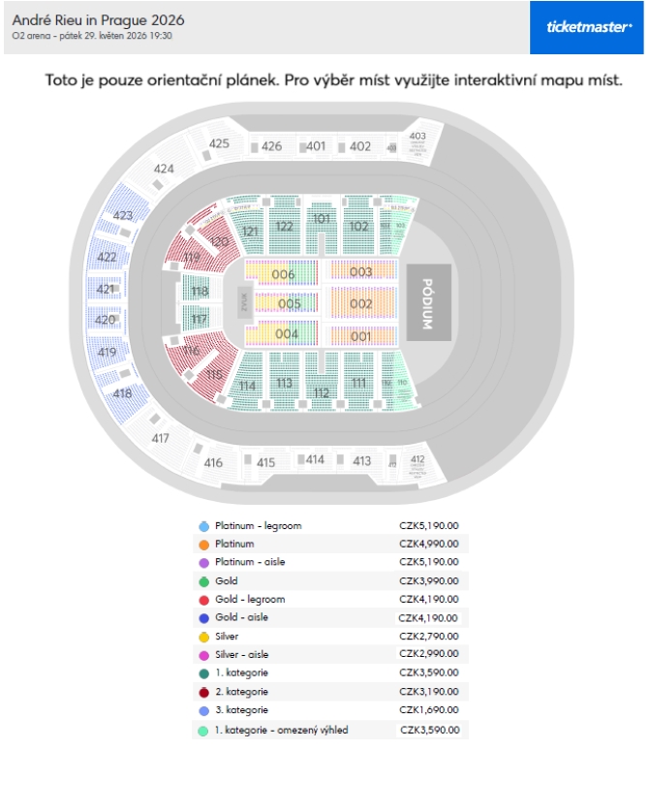This screenshot has width=649, height=812.
Task: Select section 112 in lower tier
Action: point(322,382)
